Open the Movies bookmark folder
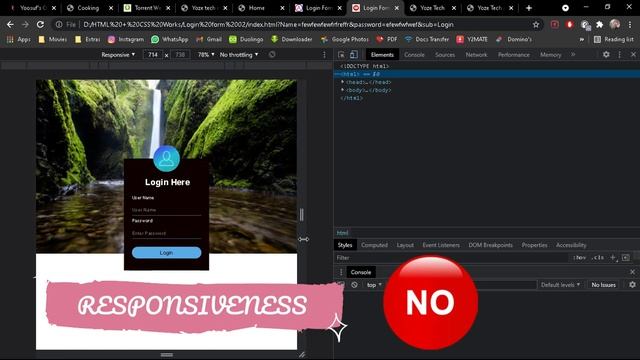The width and height of the screenshot is (640, 360). tap(52, 39)
